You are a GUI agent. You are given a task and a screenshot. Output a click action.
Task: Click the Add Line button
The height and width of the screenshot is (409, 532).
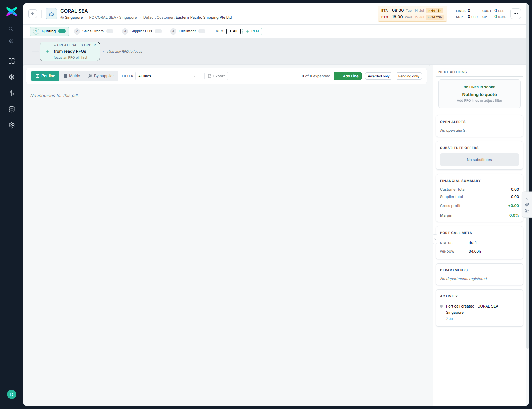point(348,76)
